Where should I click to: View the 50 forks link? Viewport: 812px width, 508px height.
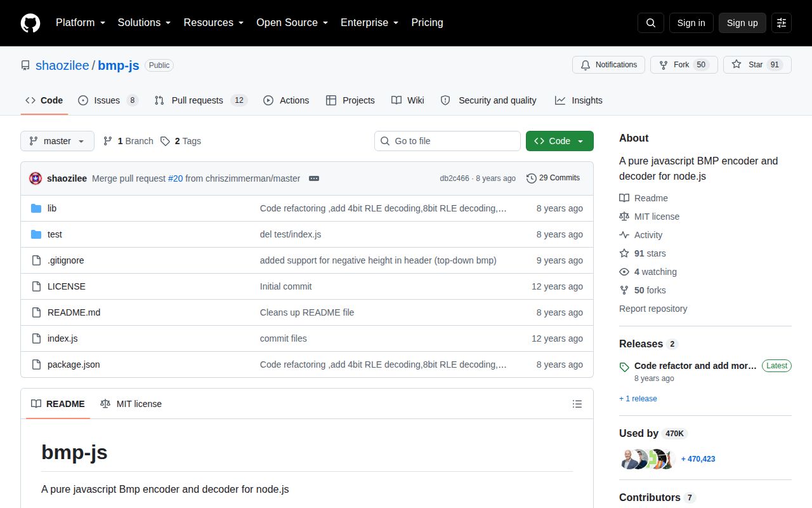pos(643,290)
